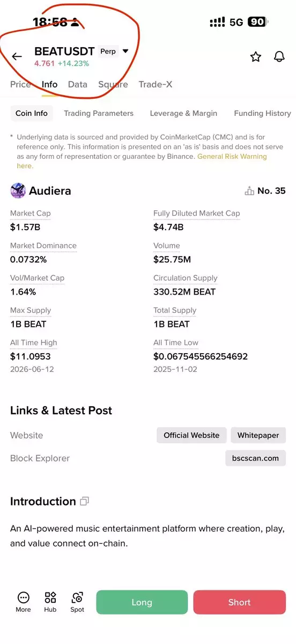Select the Leverage & Margin sub-tab
296x644 pixels.
pos(183,113)
